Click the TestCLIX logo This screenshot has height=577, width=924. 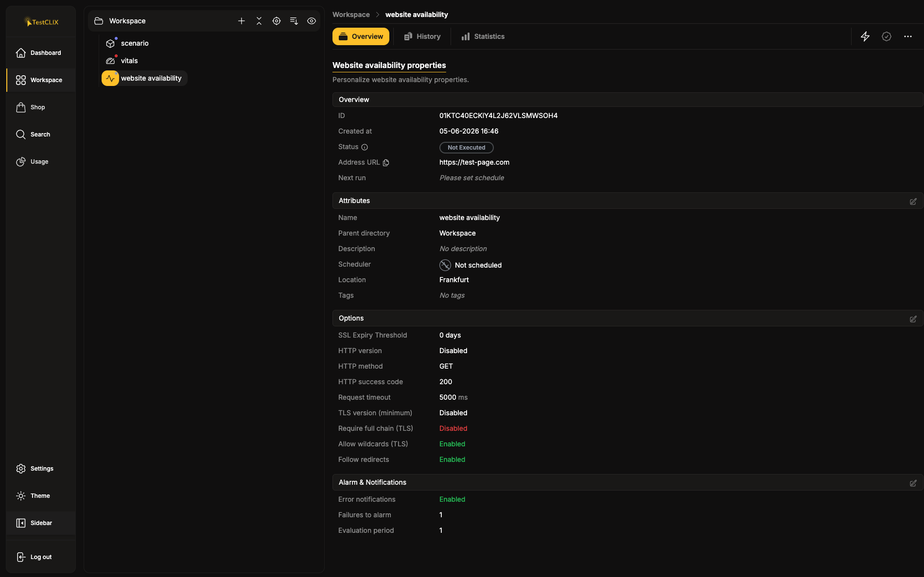pyautogui.click(x=41, y=22)
